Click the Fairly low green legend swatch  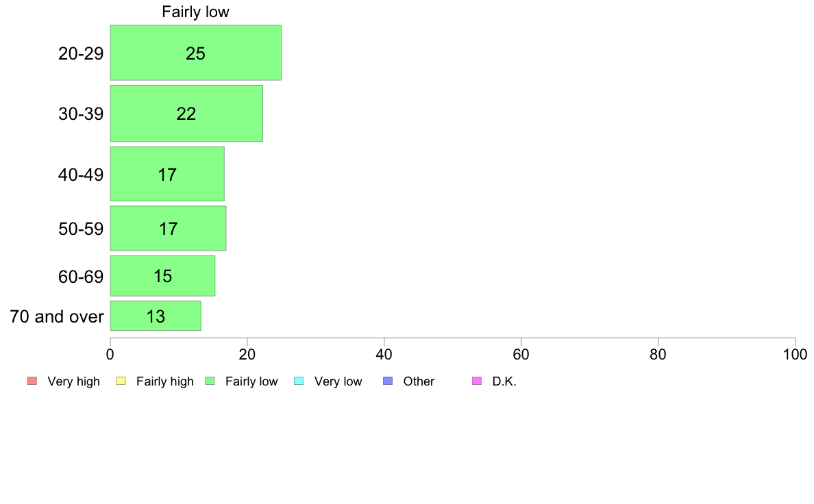tap(210, 381)
